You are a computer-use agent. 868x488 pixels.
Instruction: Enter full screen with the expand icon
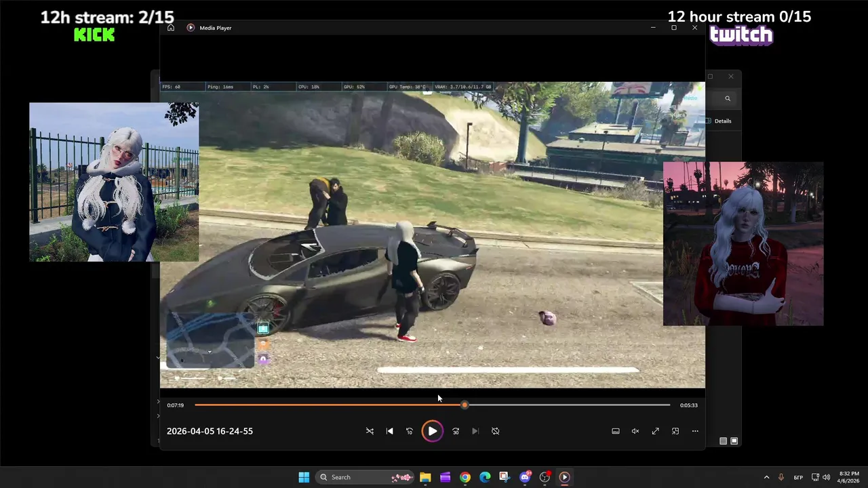click(x=655, y=431)
